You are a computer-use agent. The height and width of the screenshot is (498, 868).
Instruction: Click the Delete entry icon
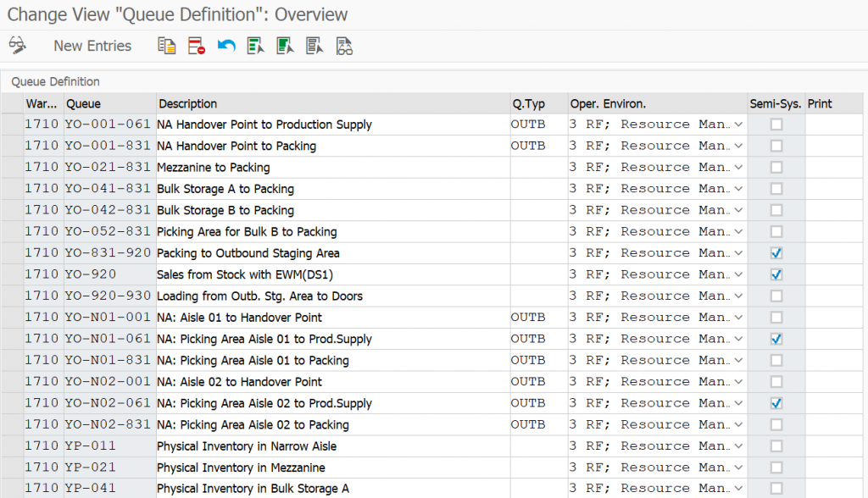(197, 46)
